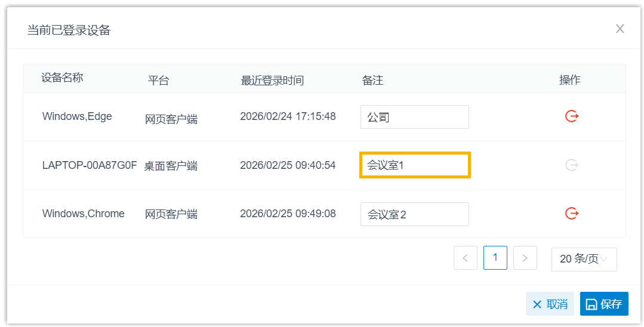Click the 平台 column header
This screenshot has width=644, height=327.
pyautogui.click(x=158, y=80)
